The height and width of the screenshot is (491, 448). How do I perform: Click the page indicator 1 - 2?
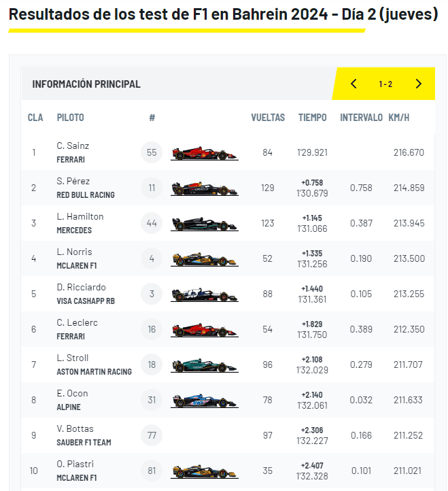click(385, 84)
